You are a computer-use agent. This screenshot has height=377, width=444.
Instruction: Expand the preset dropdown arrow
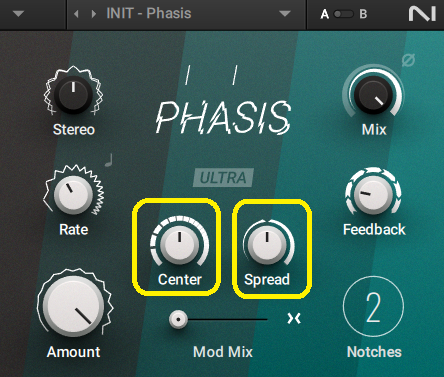pyautogui.click(x=285, y=14)
